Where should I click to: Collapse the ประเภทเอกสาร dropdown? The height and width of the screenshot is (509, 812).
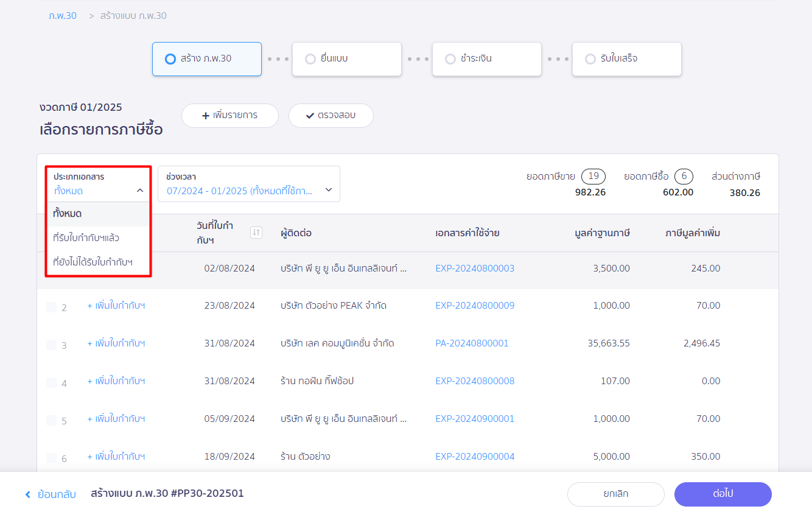tap(139, 191)
